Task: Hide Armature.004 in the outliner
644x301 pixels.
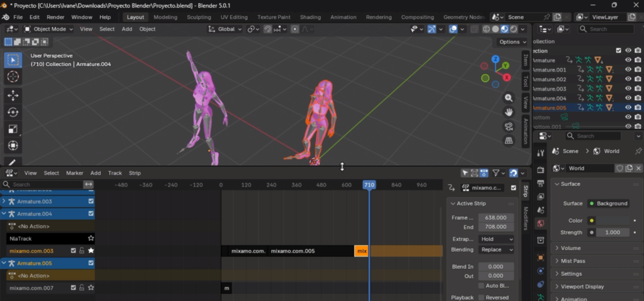Action: tap(628, 98)
